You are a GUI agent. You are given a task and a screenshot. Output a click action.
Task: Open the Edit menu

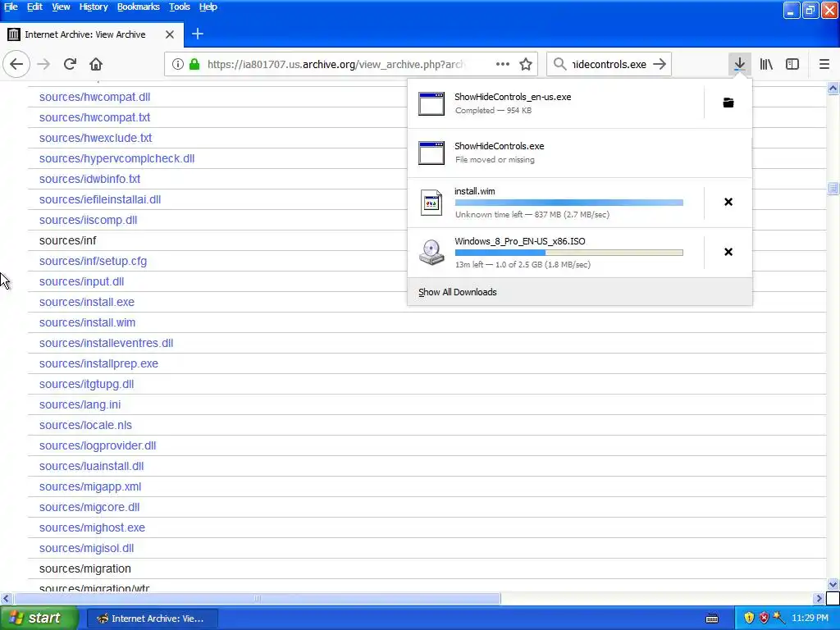tap(34, 7)
